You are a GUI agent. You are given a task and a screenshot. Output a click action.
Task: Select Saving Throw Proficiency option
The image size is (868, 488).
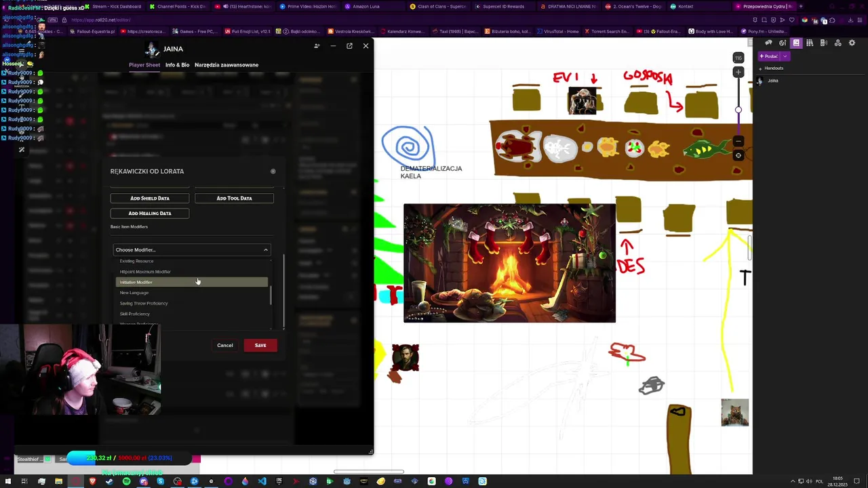193,303
